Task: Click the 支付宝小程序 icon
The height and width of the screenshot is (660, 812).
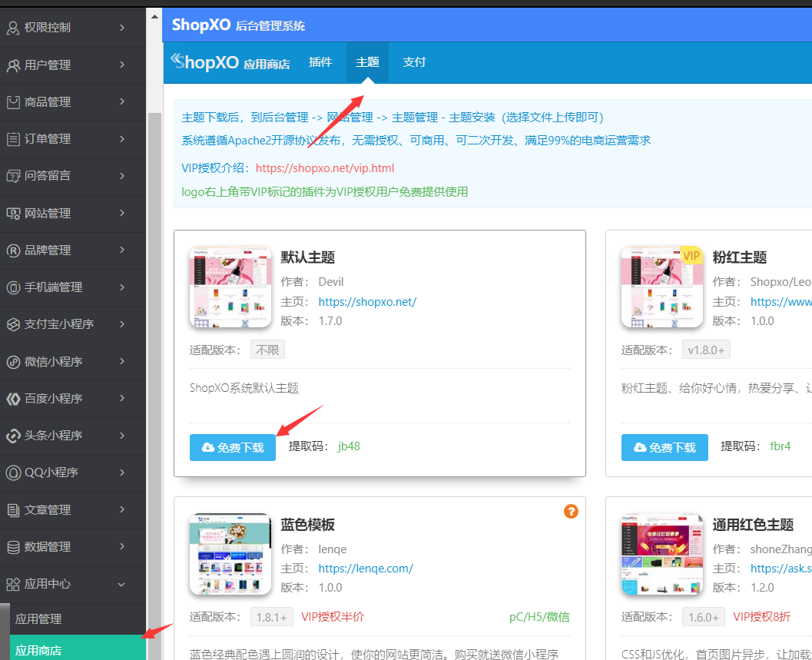Action: (x=13, y=324)
